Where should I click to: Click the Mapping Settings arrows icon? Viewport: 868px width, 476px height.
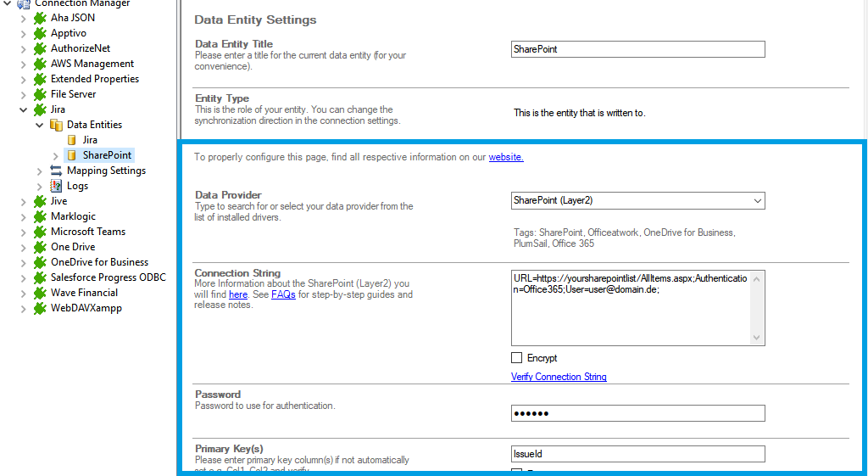click(56, 171)
